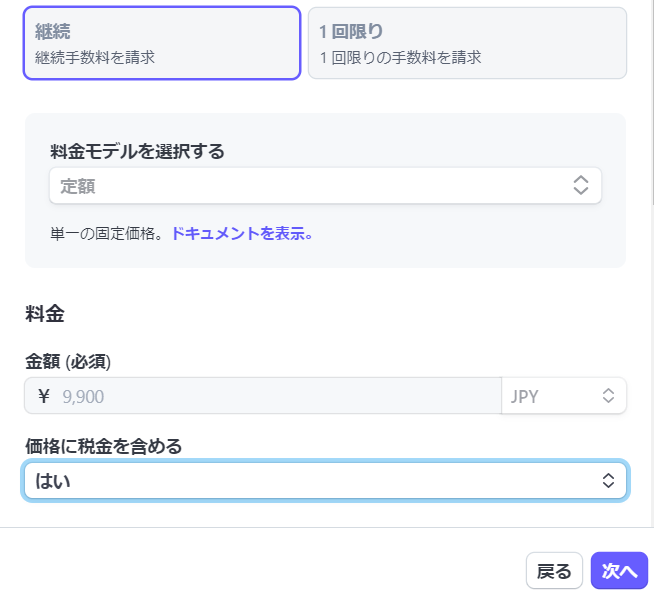This screenshot has width=654, height=605.
Task: Click the ¥ yen symbol in the amount field
Action: click(43, 396)
